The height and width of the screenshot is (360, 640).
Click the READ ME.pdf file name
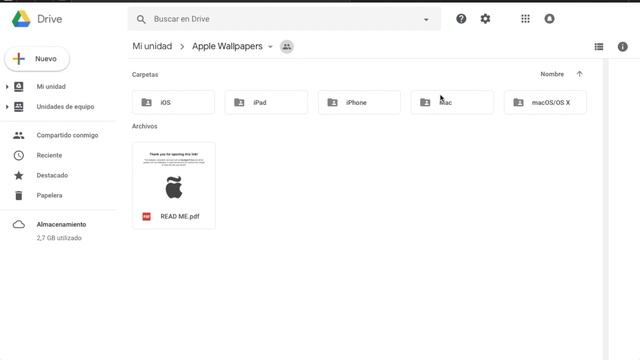coord(180,216)
